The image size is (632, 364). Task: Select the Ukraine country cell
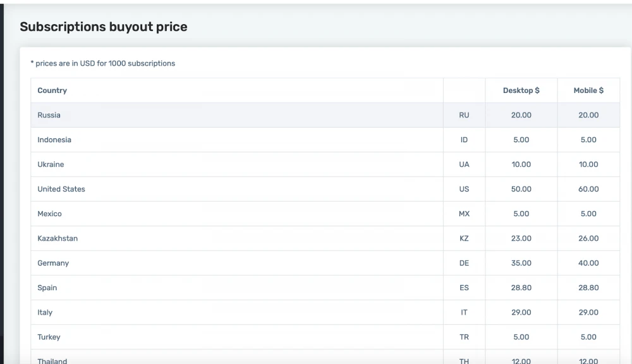(x=237, y=164)
